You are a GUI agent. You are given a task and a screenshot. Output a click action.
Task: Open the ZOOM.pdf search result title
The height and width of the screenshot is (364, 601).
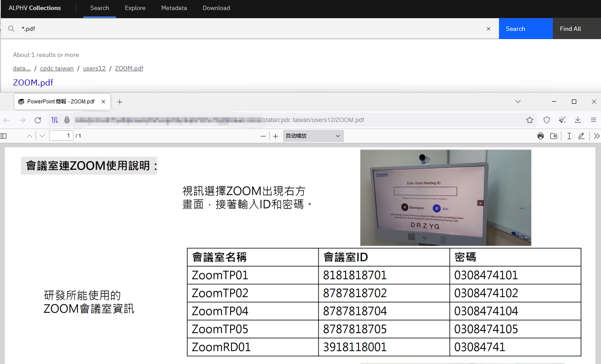point(33,83)
